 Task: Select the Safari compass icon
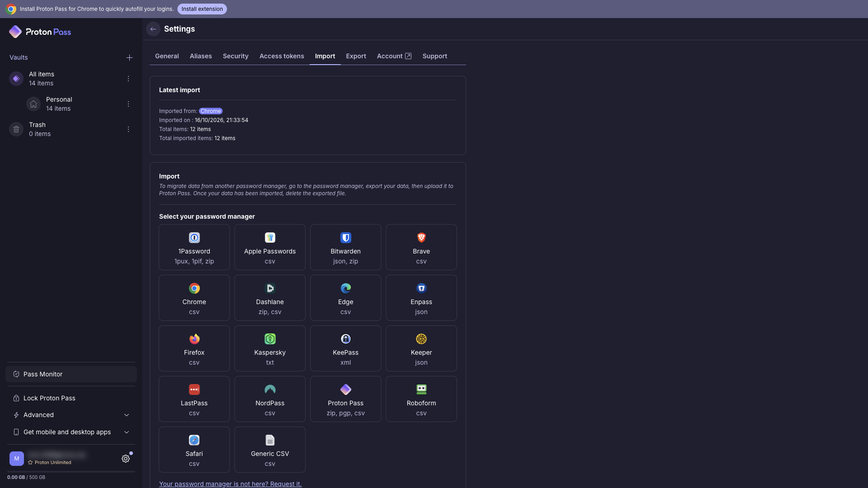click(x=194, y=440)
